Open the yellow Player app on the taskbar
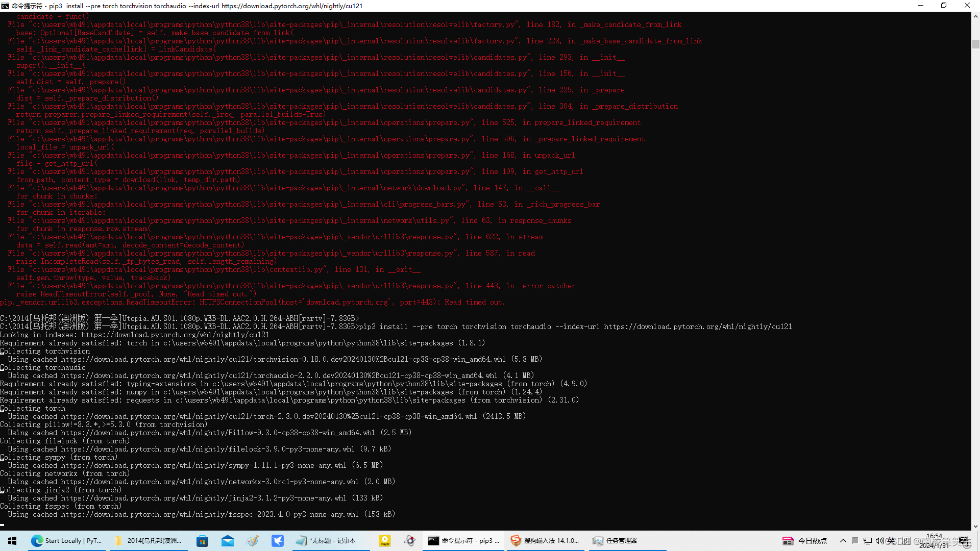The width and height of the screenshot is (980, 551). pyautogui.click(x=385, y=541)
